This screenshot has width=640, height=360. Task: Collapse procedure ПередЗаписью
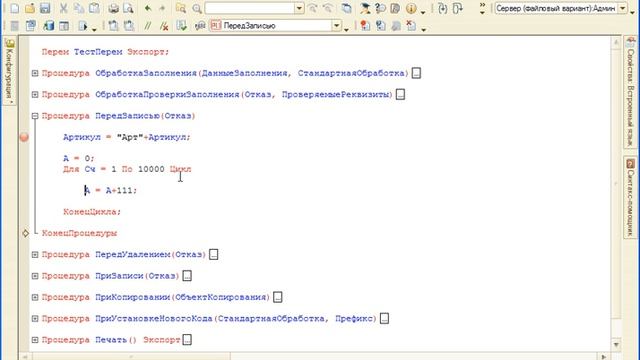[x=35, y=116]
